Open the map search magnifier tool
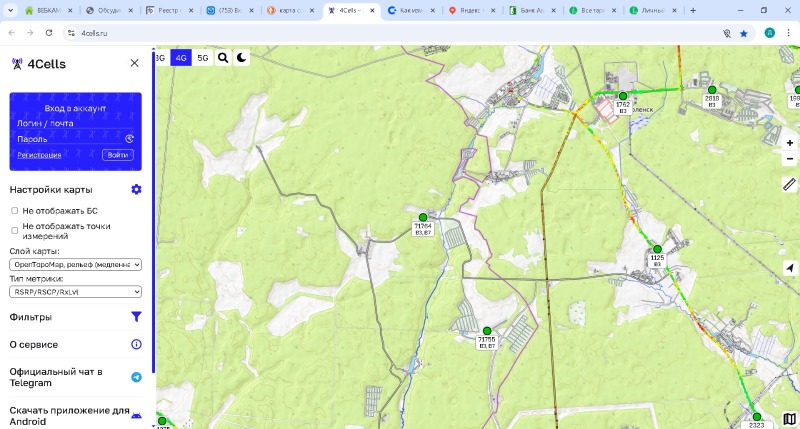The width and height of the screenshot is (800, 429). (x=223, y=58)
